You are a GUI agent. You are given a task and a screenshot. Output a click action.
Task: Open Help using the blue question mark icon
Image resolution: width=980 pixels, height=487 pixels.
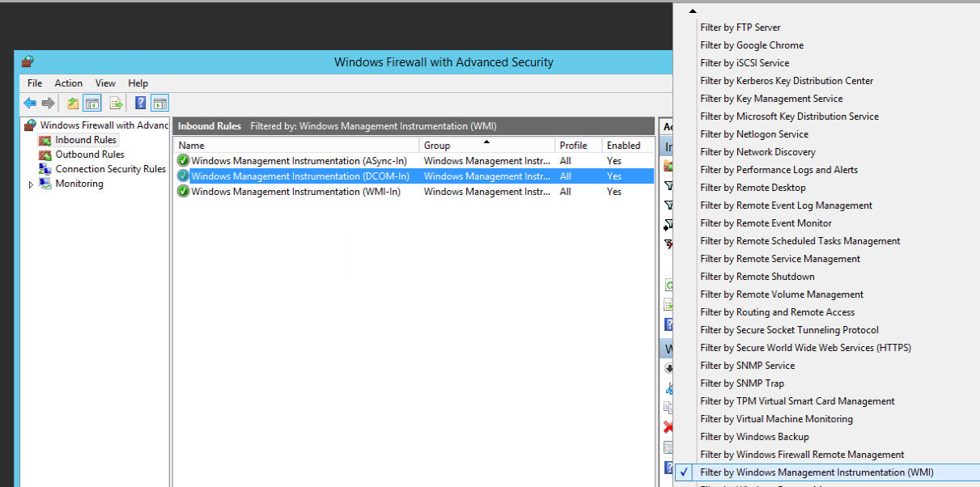[140, 104]
